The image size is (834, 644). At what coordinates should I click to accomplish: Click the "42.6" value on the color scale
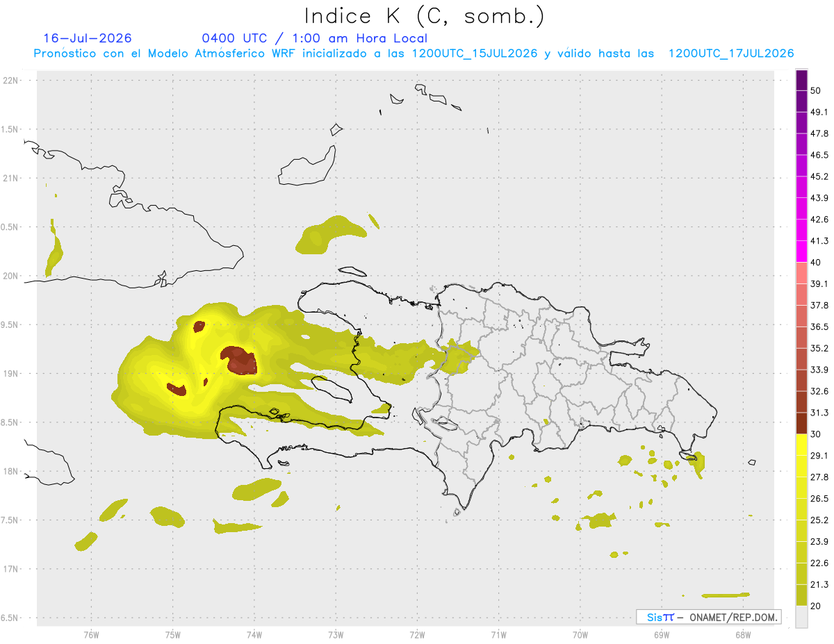click(820, 220)
